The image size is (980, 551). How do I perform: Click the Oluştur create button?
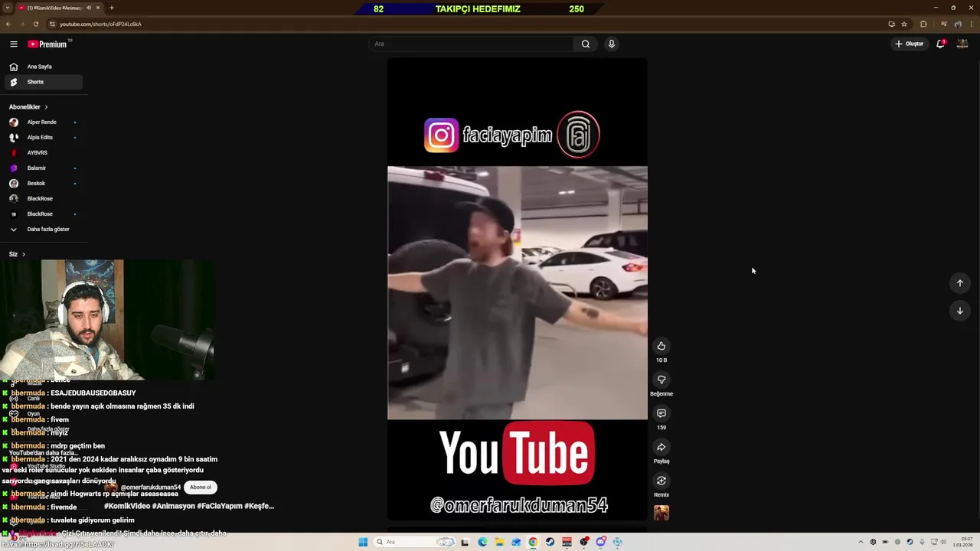tap(910, 44)
